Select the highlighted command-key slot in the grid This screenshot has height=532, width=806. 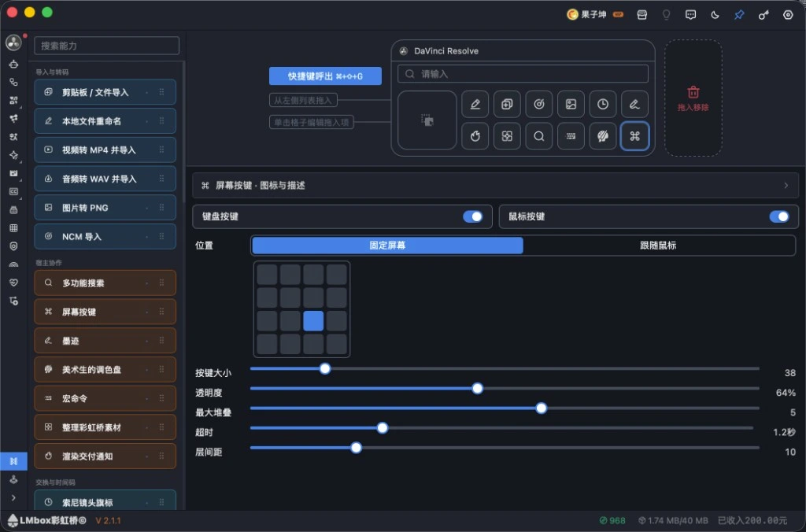click(x=634, y=136)
